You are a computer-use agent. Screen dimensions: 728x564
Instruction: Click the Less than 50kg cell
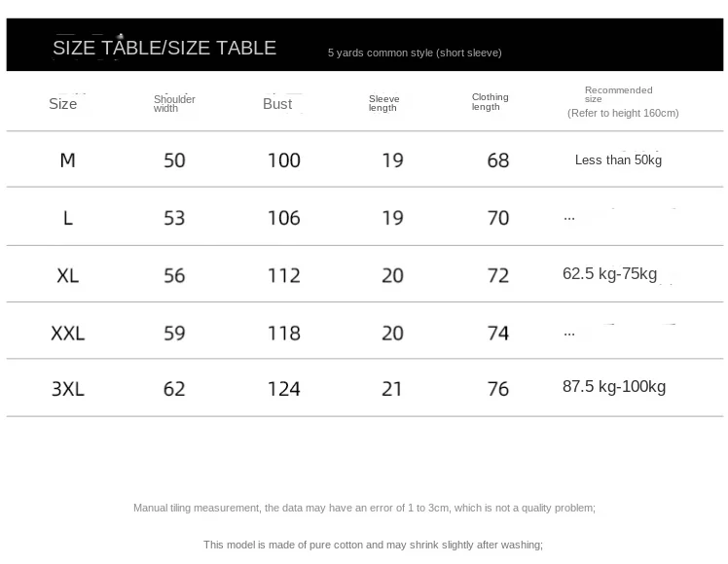[x=618, y=159]
